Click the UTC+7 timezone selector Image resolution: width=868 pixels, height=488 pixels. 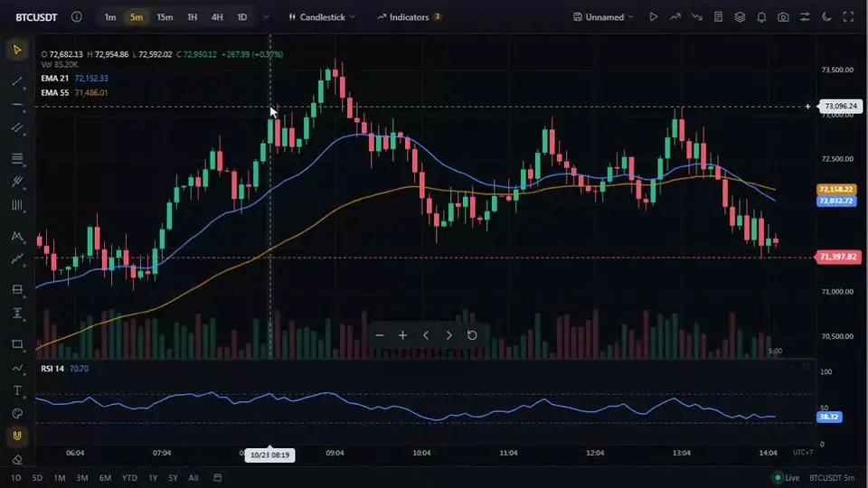[x=803, y=453]
